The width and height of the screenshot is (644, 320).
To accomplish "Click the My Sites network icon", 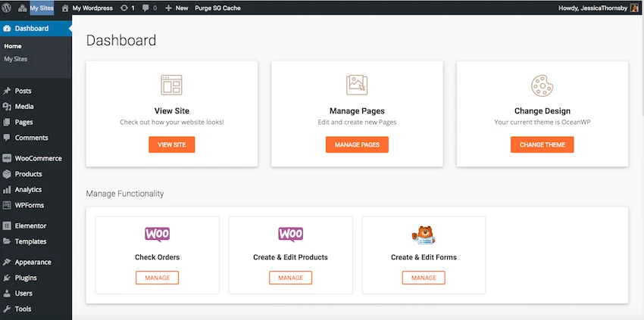I will [x=23, y=8].
